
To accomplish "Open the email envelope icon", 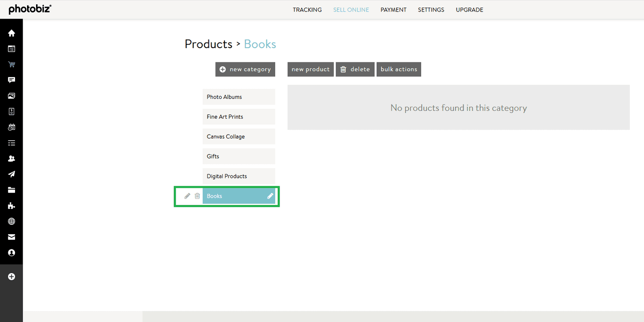I will (11, 237).
